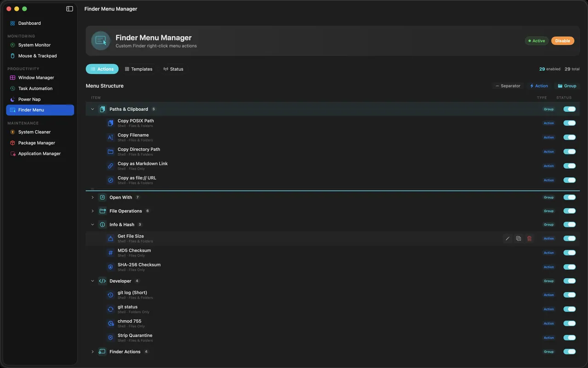The height and width of the screenshot is (368, 588).
Task: Click the Developer group code icon
Action: [102, 281]
